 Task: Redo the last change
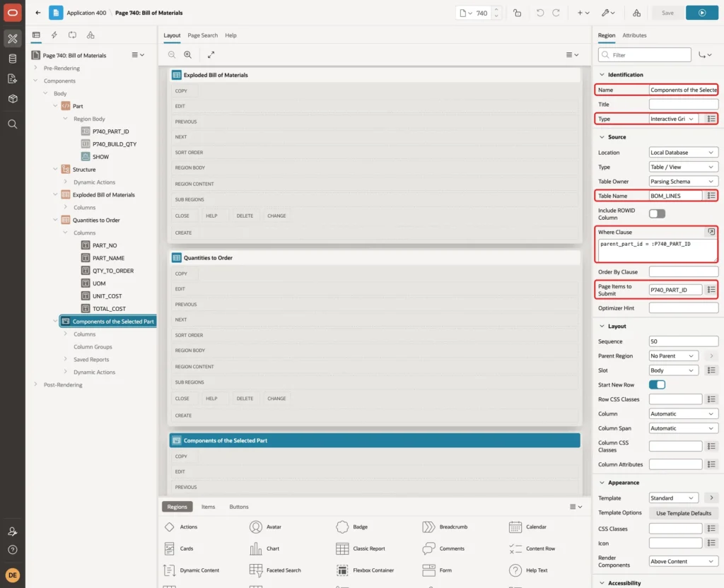coord(556,13)
